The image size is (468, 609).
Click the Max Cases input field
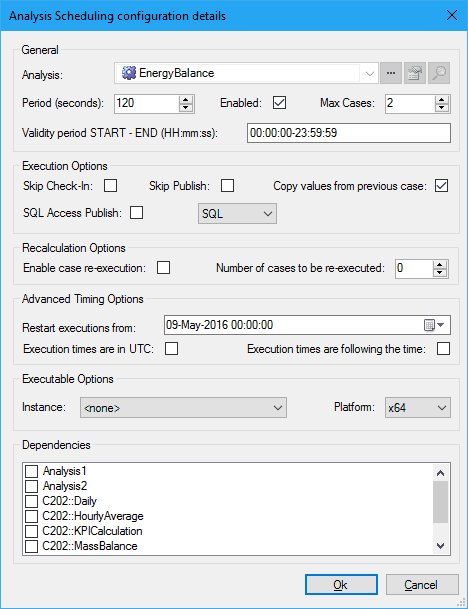pyautogui.click(x=410, y=104)
